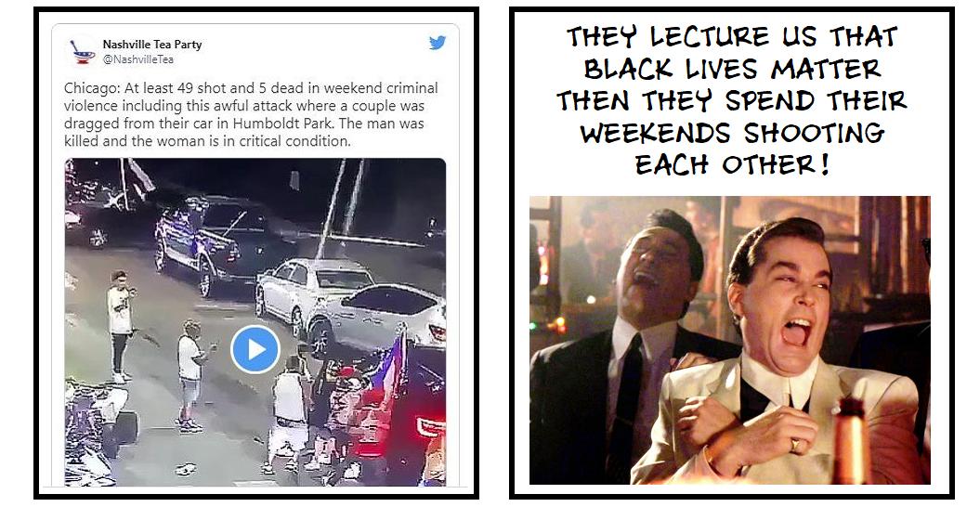
Task: Click the gold ring on the clasped hand
Action: tap(794, 446)
